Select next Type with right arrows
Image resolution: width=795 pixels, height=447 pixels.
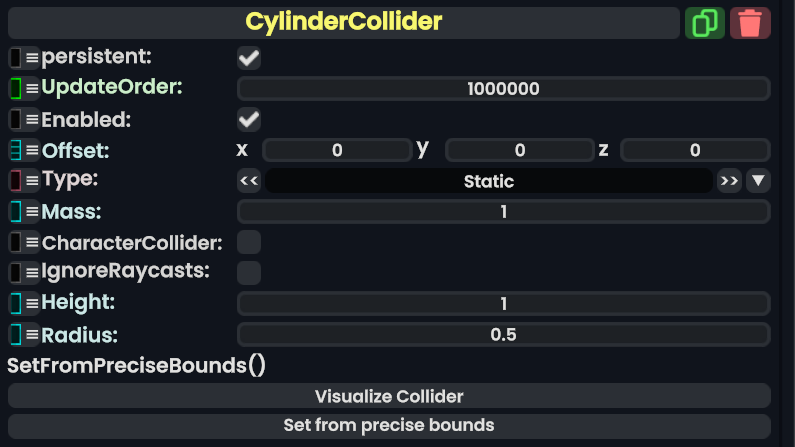pyautogui.click(x=729, y=181)
